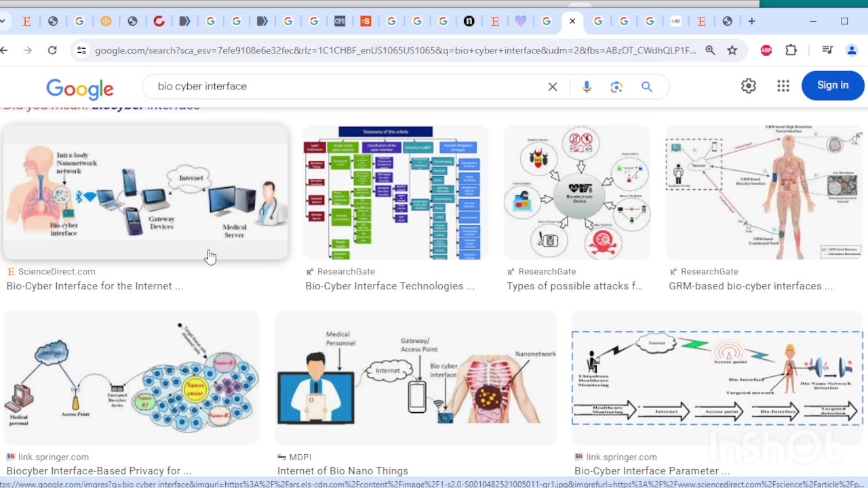Go forward in browser history

click(27, 50)
